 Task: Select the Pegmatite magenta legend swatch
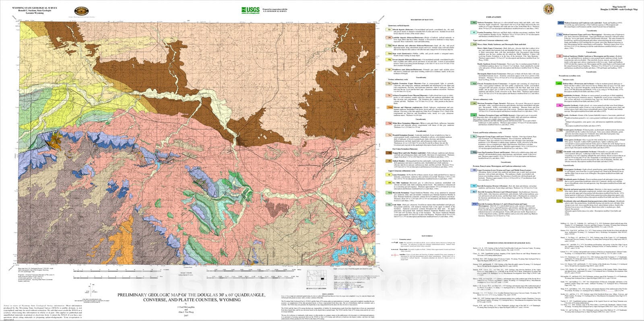(560, 106)
